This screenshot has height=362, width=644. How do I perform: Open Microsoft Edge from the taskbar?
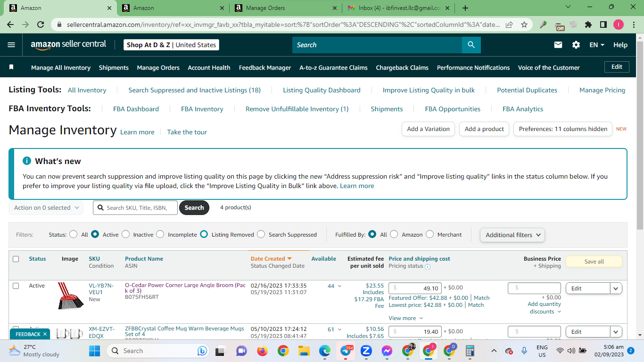pyautogui.click(x=324, y=351)
